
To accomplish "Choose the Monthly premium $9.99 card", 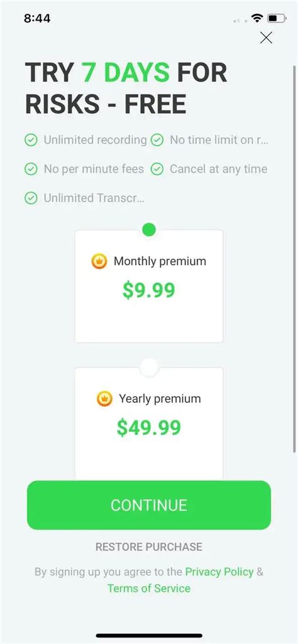I will (149, 286).
